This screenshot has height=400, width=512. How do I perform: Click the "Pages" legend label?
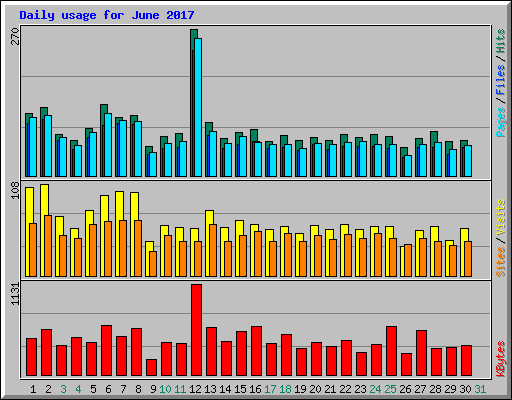tap(501, 122)
